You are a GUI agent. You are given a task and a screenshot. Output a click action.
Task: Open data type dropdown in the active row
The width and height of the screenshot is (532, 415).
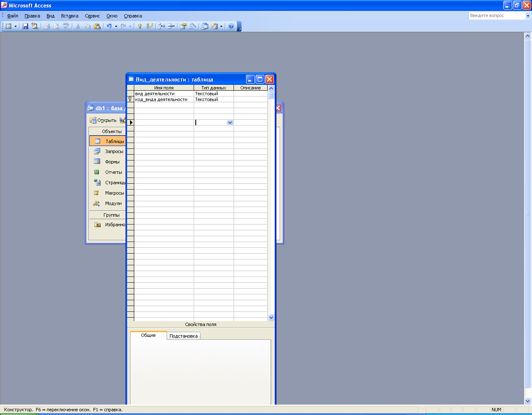[230, 123]
